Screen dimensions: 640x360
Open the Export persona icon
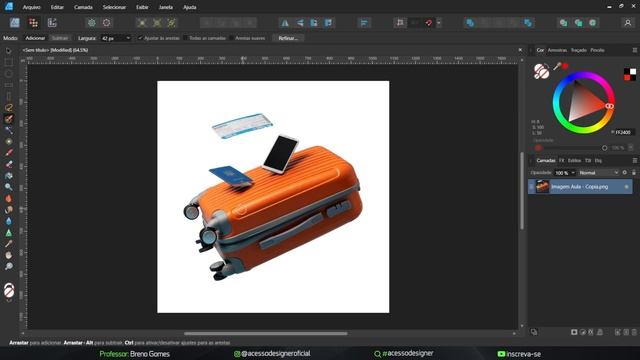pyautogui.click(x=52, y=23)
